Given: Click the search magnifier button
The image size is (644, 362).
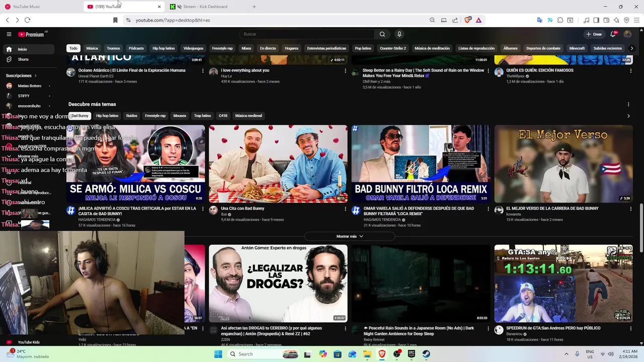Looking at the screenshot, I should (x=382, y=34).
